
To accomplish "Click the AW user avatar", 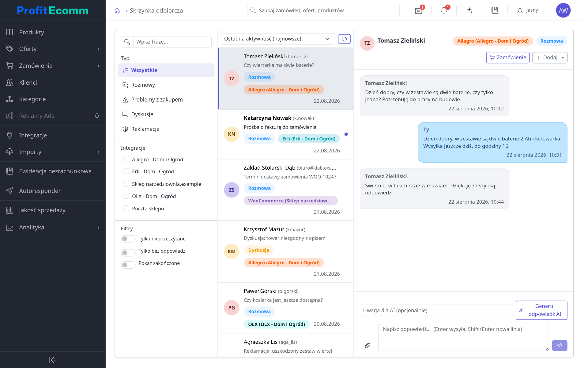I will (x=563, y=10).
